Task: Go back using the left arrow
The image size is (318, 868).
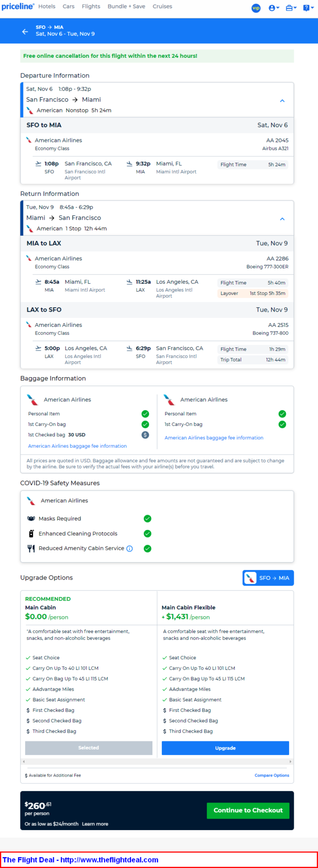Action: [x=25, y=31]
